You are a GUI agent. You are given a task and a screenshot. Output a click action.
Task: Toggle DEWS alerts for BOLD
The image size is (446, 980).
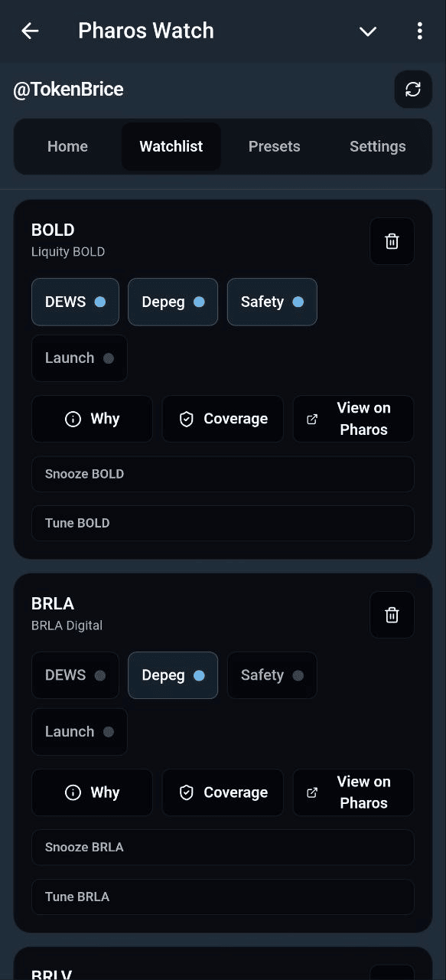(75, 302)
